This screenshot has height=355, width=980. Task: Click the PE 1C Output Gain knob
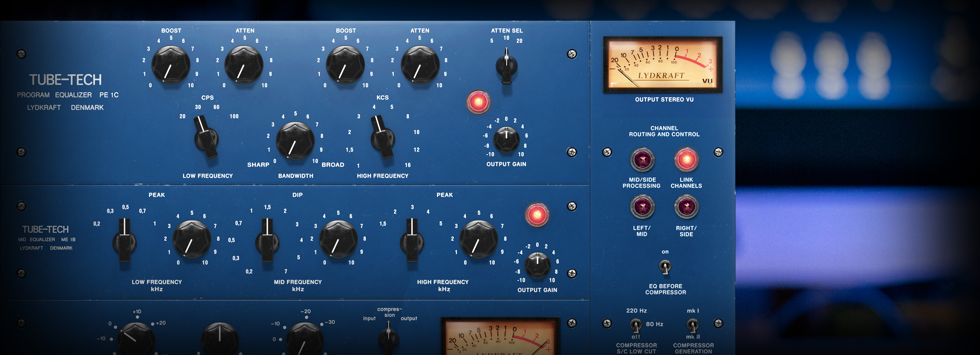pos(506,140)
